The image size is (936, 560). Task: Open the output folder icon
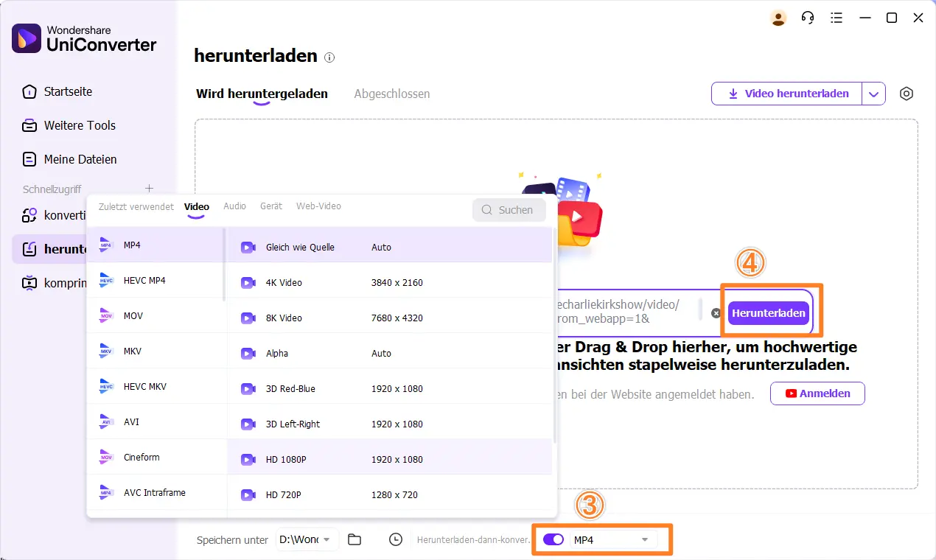tap(355, 539)
